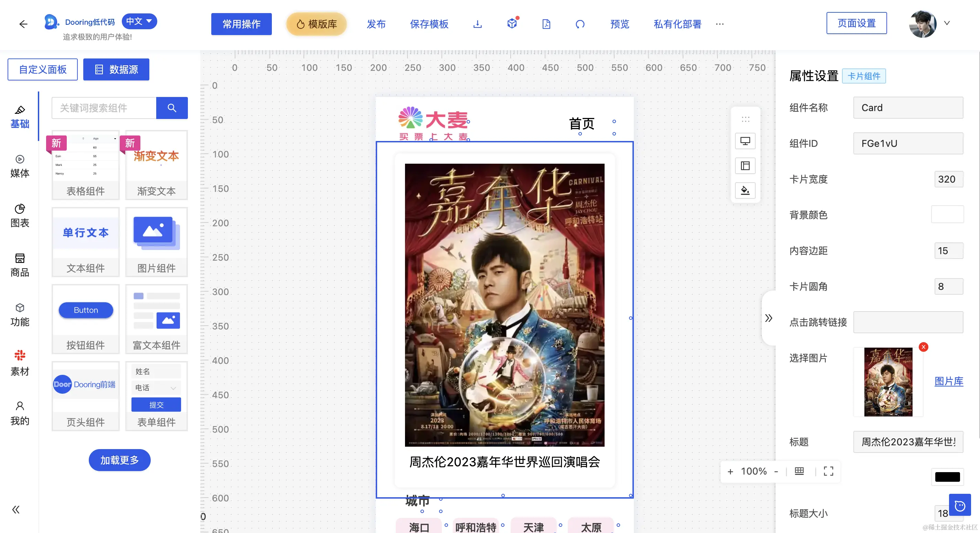Screen dimensions: 980x533
Task: Click the layout panel icon on canvas toolbar
Action: click(745, 166)
